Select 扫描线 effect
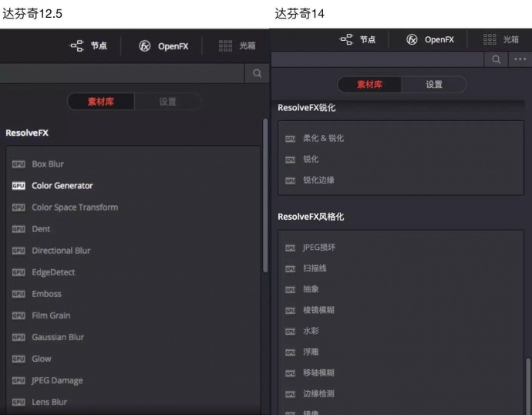Viewport: 532px width, 415px height. coord(315,268)
